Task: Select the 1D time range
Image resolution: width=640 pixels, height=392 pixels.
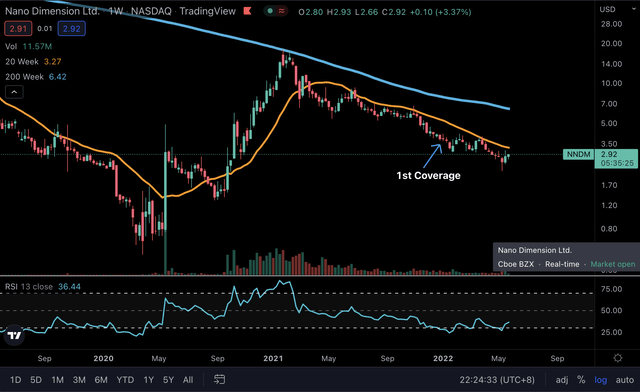Action: [x=15, y=380]
